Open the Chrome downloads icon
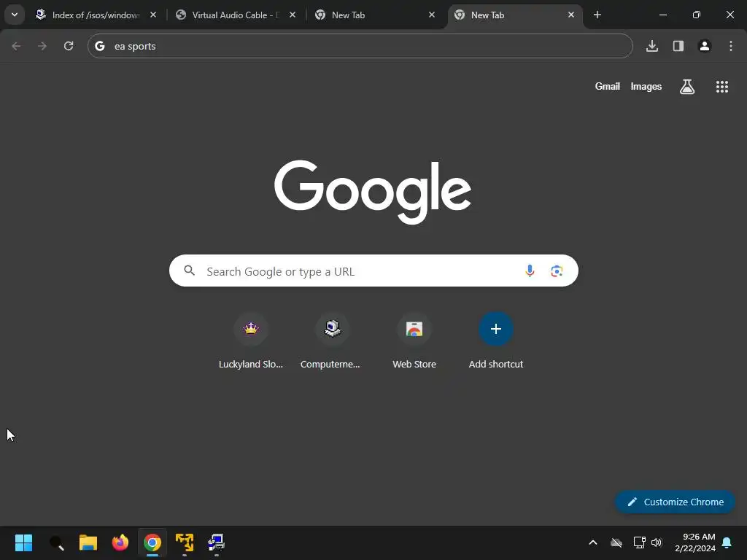This screenshot has width=747, height=560. coord(652,46)
